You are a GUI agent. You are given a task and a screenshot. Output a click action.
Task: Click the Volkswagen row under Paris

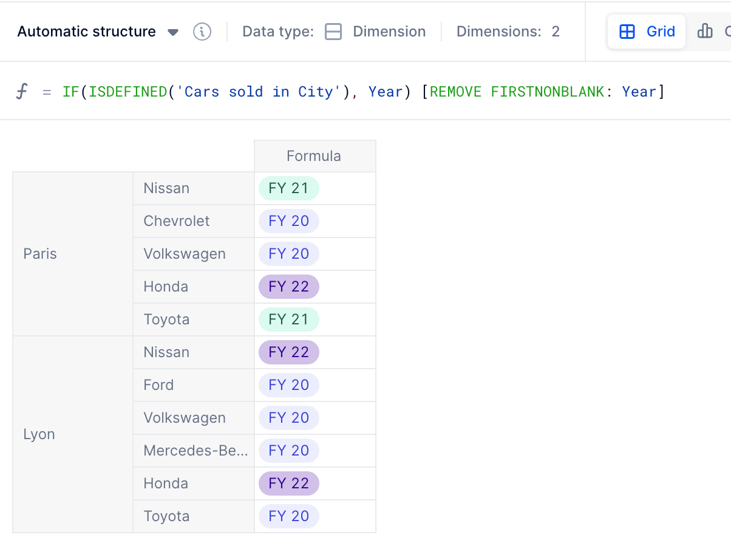pos(194,254)
